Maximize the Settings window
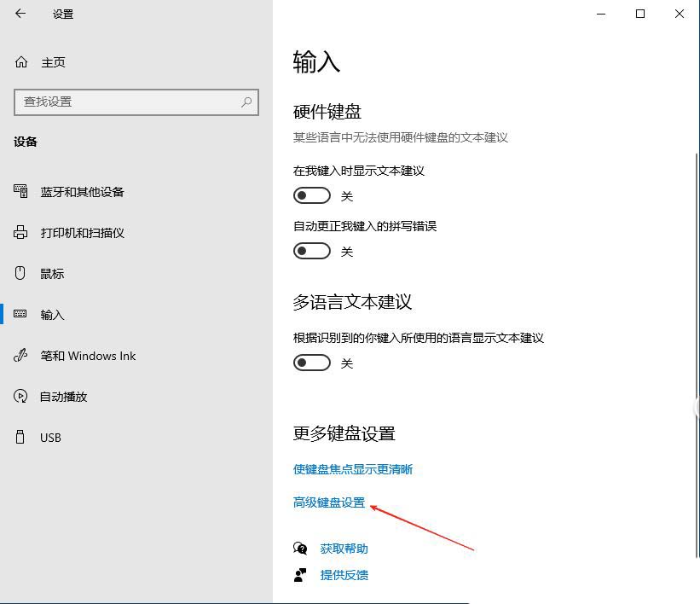The height and width of the screenshot is (604, 700). pos(640,14)
